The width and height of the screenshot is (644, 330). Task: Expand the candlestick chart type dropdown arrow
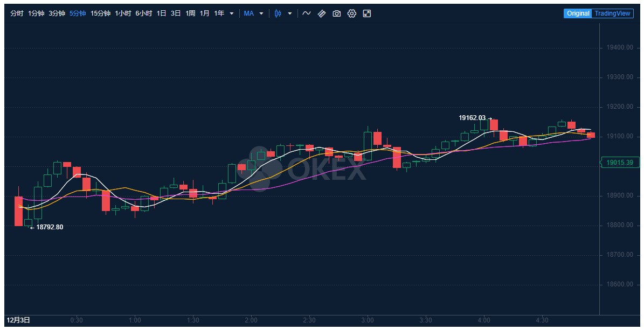pyautogui.click(x=290, y=13)
